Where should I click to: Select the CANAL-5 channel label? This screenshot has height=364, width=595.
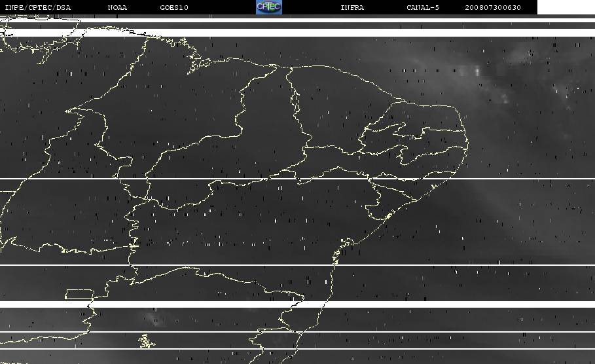[422, 8]
